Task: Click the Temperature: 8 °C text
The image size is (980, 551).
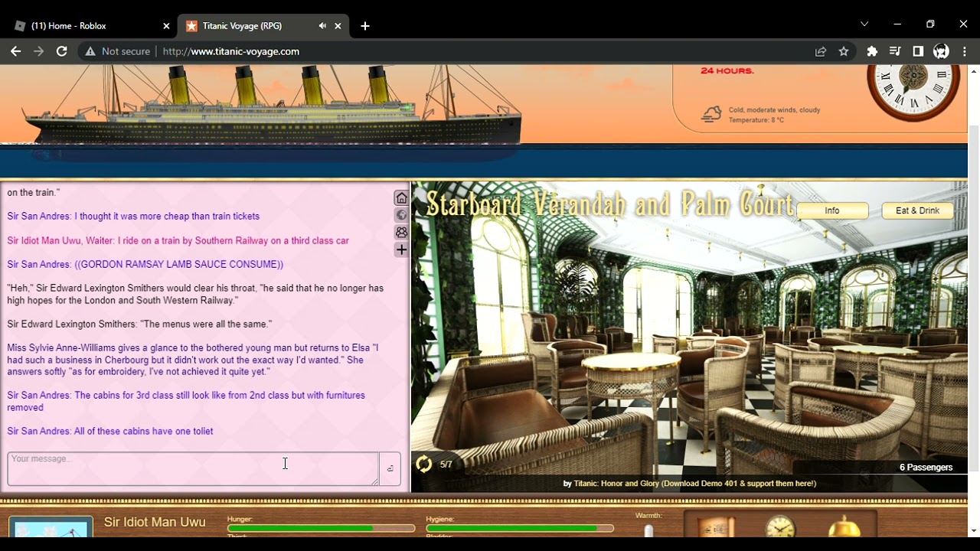Action: 756,120
